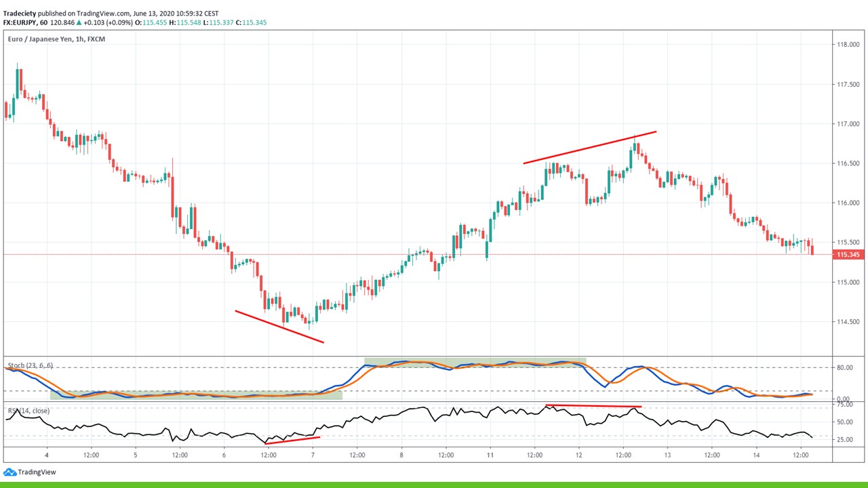Click the green overbought box in Stochastic pane
This screenshot has width=868, height=488.
click(475, 363)
